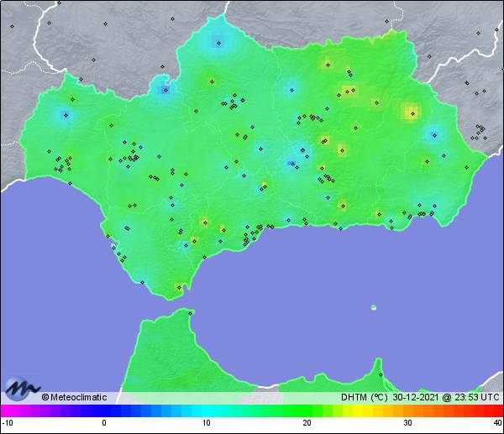Select station marker in top-left gray corner
This screenshot has width=504, height=434.
click(13, 26)
